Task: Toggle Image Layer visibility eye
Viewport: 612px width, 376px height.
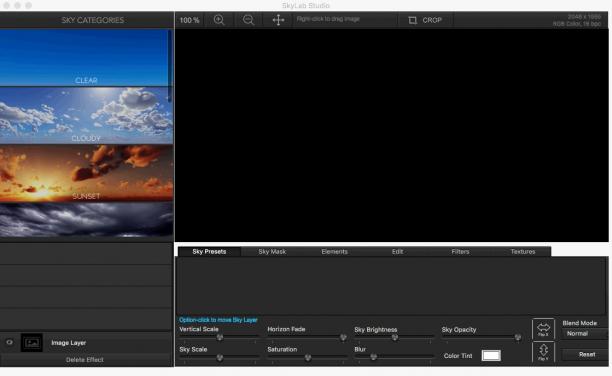Action: click(x=9, y=342)
